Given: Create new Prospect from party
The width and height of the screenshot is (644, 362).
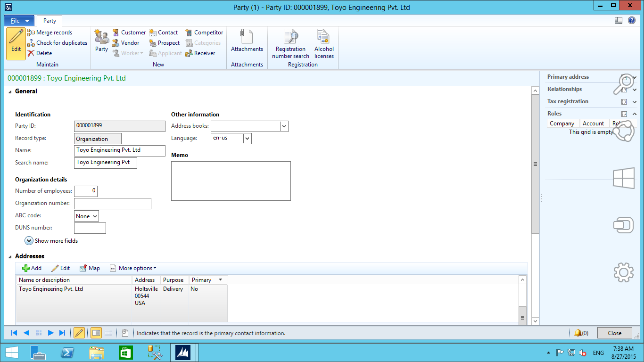Looking at the screenshot, I should [x=165, y=43].
